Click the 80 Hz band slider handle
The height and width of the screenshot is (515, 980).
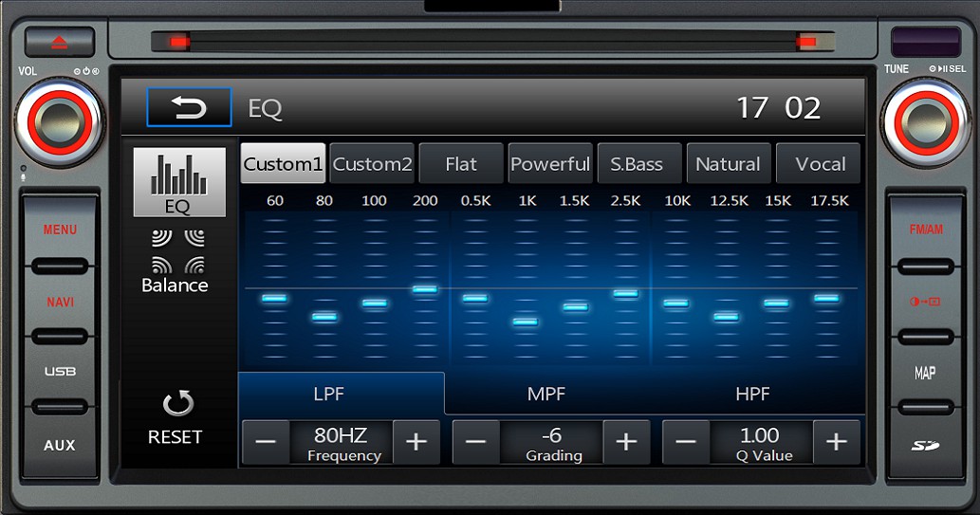(x=324, y=317)
